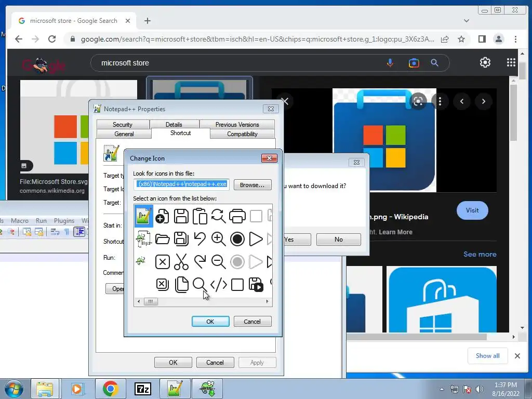
Task: Choose the black record circle icon
Action: click(237, 239)
